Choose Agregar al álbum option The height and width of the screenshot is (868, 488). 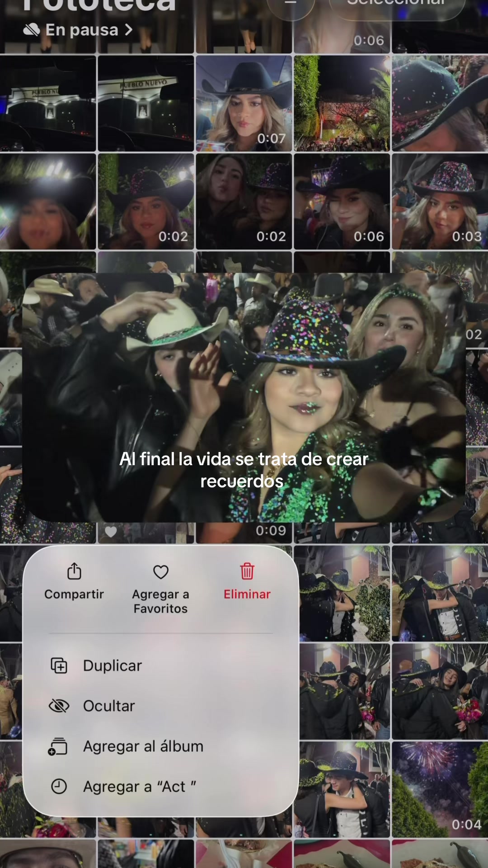[160, 746]
